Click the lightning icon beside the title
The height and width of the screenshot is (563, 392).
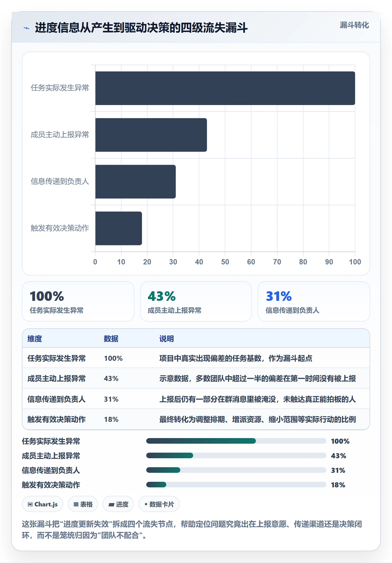[27, 28]
